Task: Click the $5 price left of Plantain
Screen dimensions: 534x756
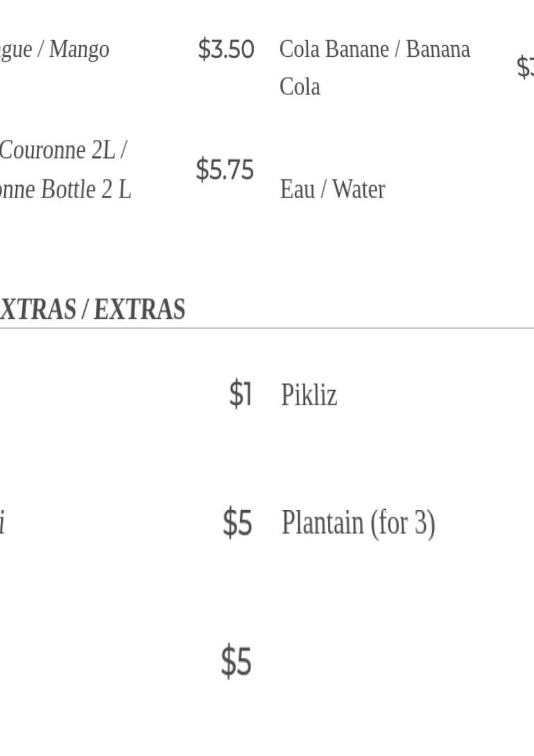Action: tap(237, 522)
